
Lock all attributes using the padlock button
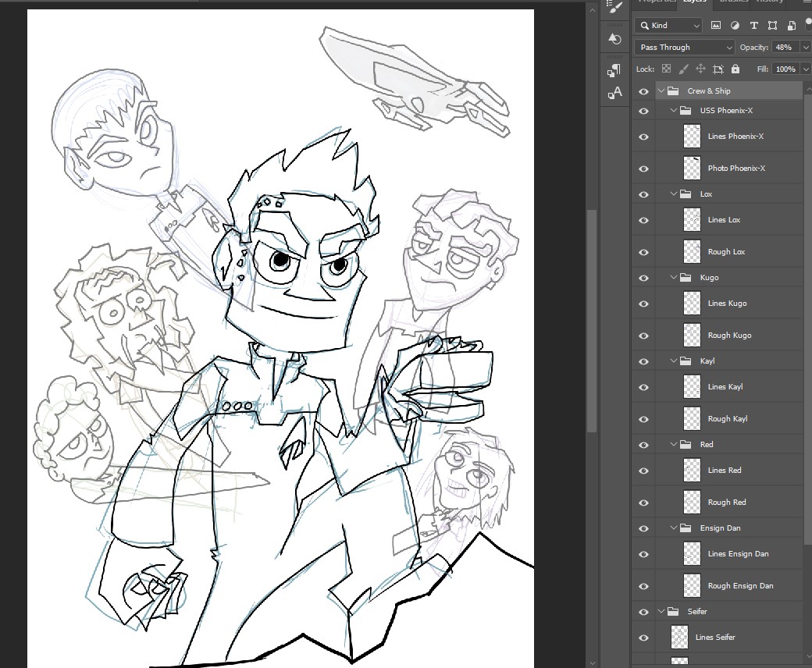(x=735, y=69)
